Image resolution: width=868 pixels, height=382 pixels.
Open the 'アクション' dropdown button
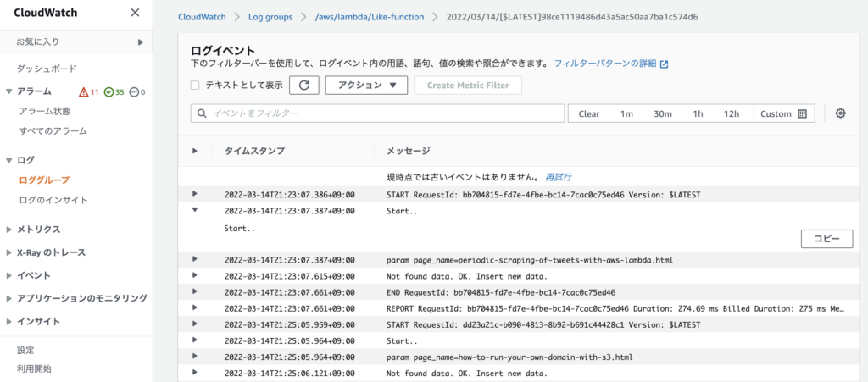pyautogui.click(x=366, y=86)
